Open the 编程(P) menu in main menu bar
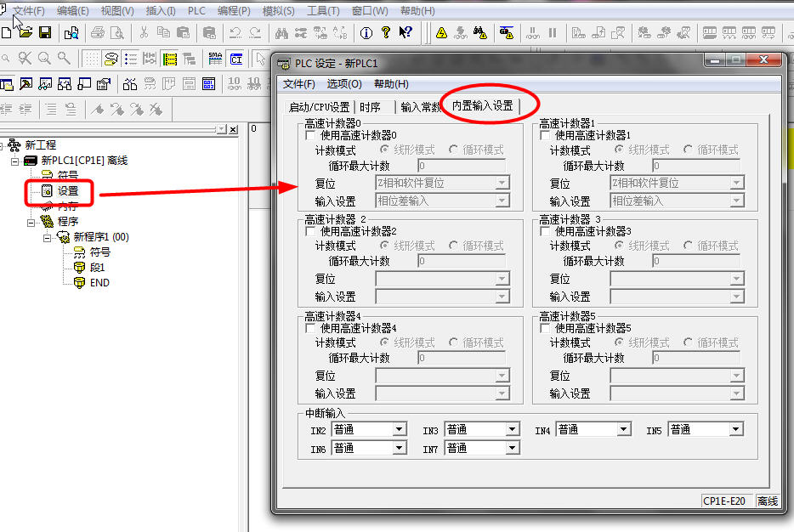Viewport: 794px width, 532px height. (x=234, y=11)
